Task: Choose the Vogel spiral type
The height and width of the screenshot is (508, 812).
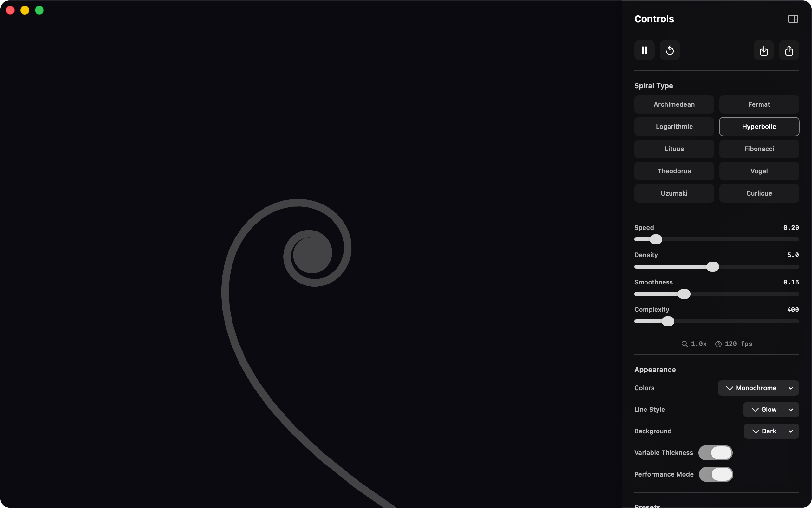Action: 759,171
